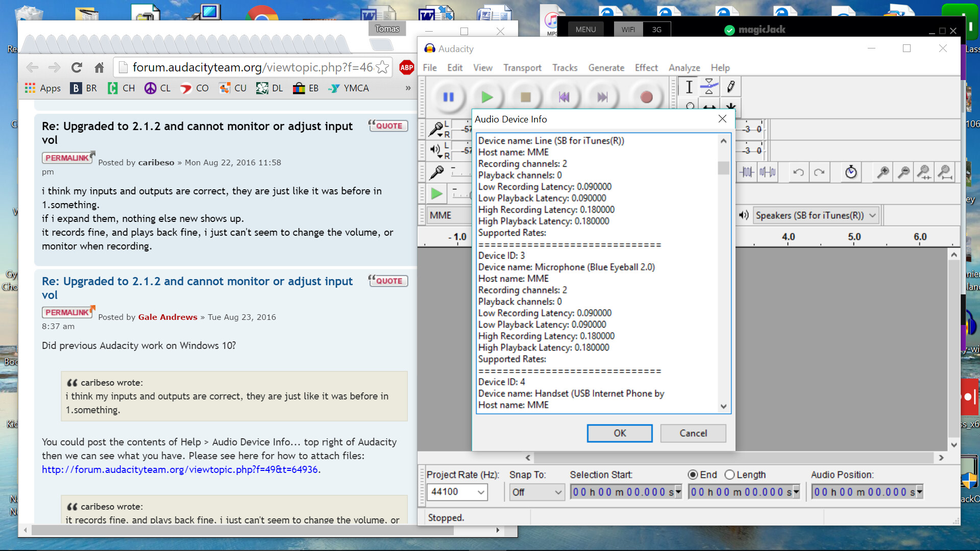Open the Project Rate 44100 dropdown

pos(481,492)
